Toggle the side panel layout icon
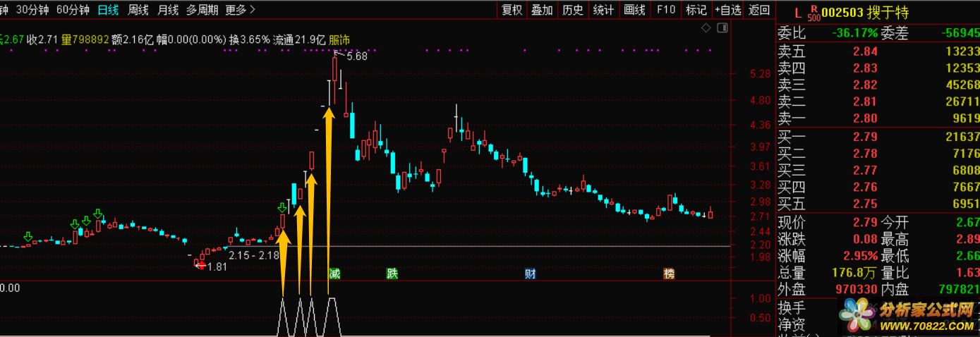Screen dimensions: 980x337 coord(722,28)
